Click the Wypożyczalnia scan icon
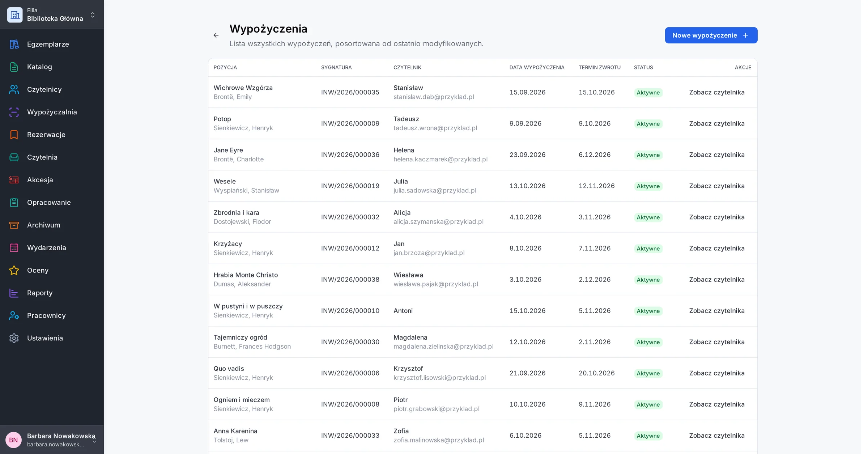 point(14,112)
